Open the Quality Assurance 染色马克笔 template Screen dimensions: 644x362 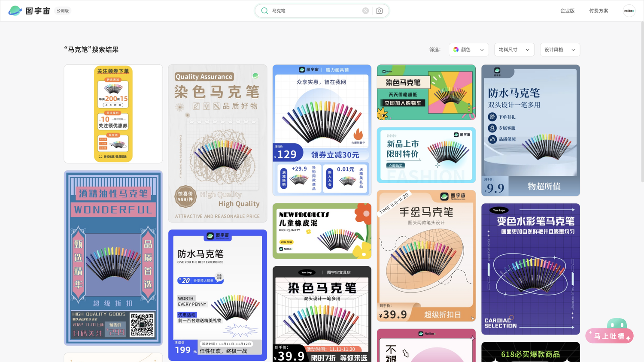tap(218, 143)
